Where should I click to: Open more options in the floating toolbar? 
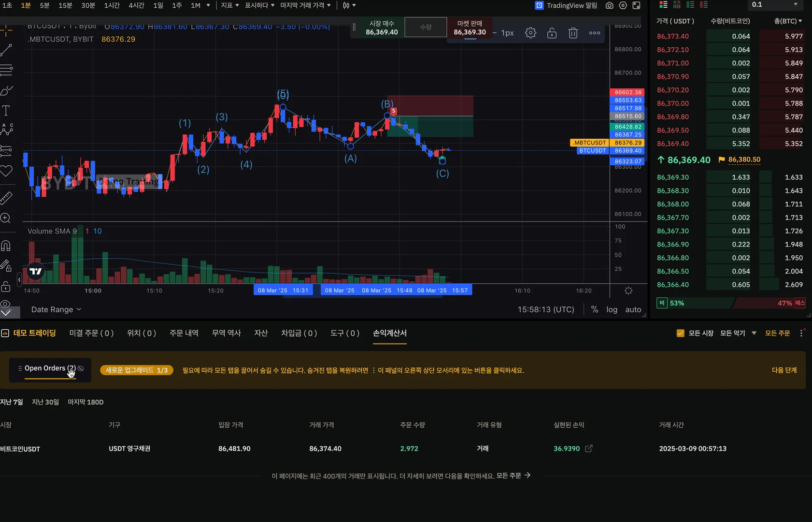595,33
